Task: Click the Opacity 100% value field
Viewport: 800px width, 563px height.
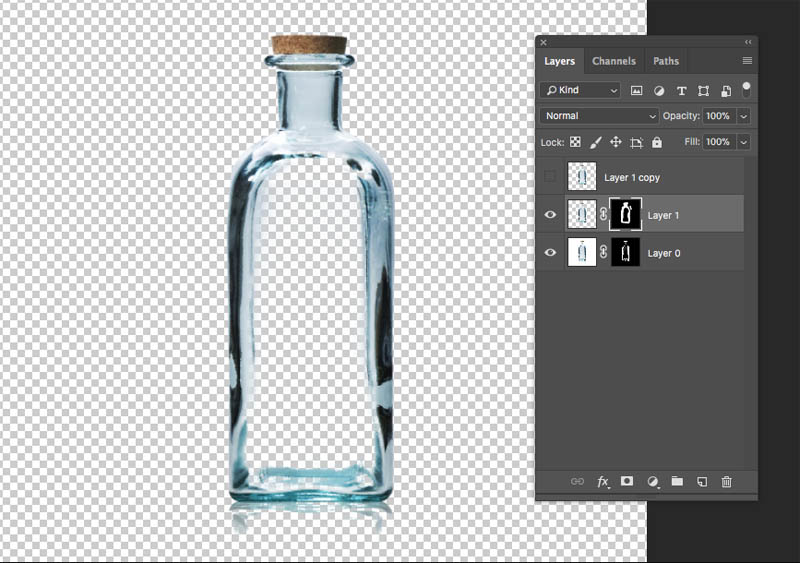Action: (x=719, y=116)
